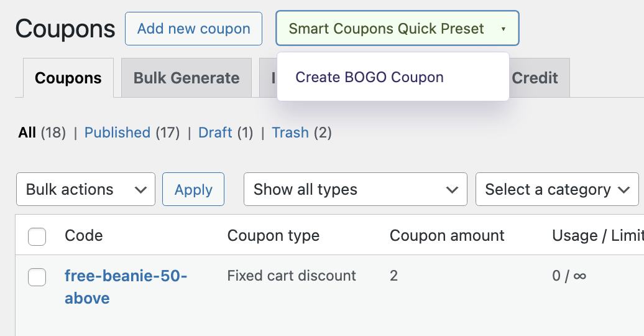Tick the select-all checkbox in table header
644x336 pixels.
pos(37,236)
